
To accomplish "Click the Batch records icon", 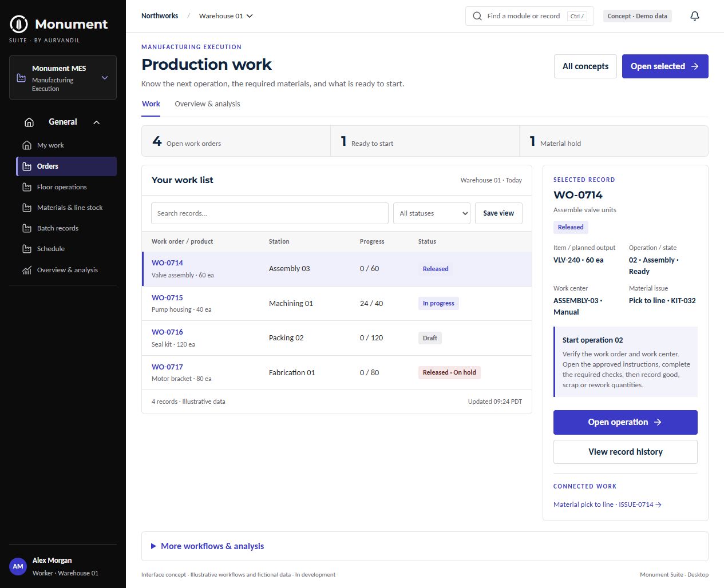I will coord(27,228).
